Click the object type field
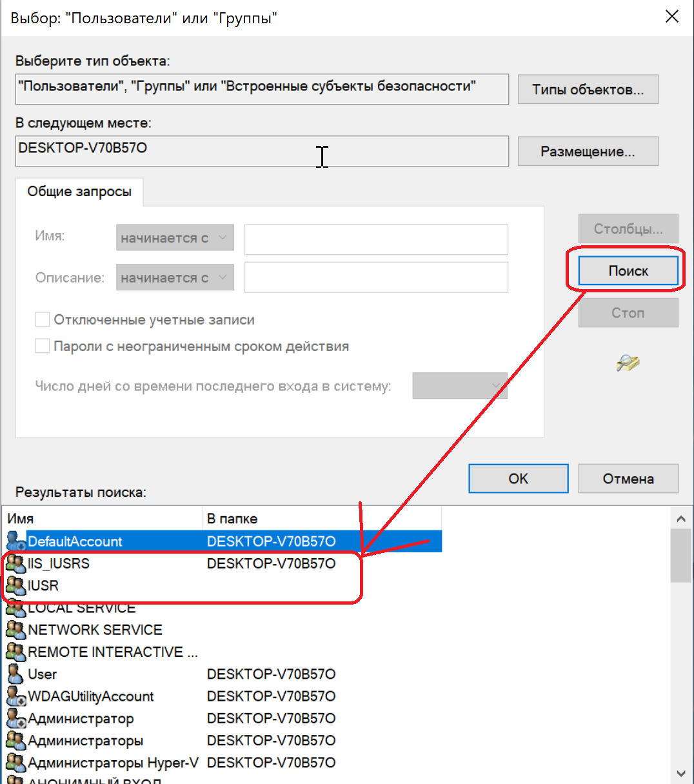The width and height of the screenshot is (694, 784). [x=262, y=89]
